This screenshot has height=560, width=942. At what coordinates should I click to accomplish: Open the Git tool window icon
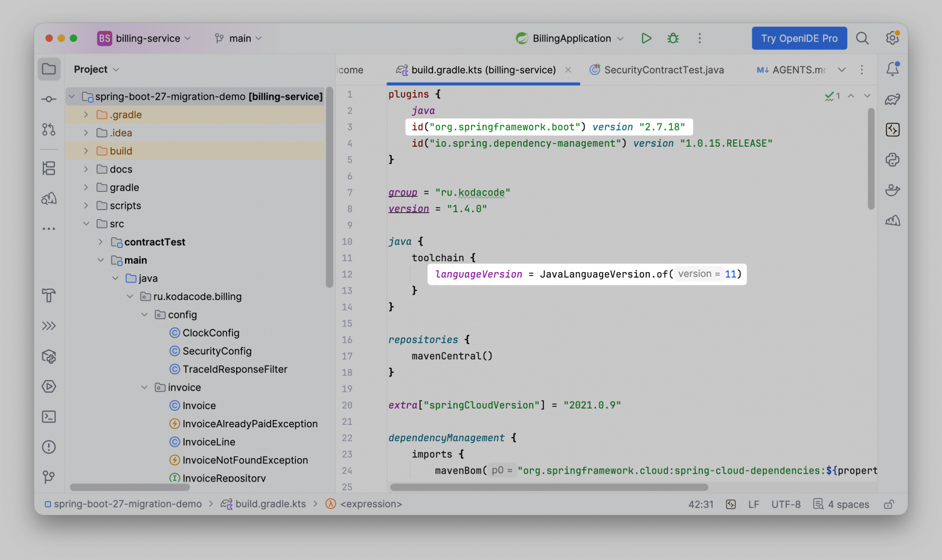[49, 477]
